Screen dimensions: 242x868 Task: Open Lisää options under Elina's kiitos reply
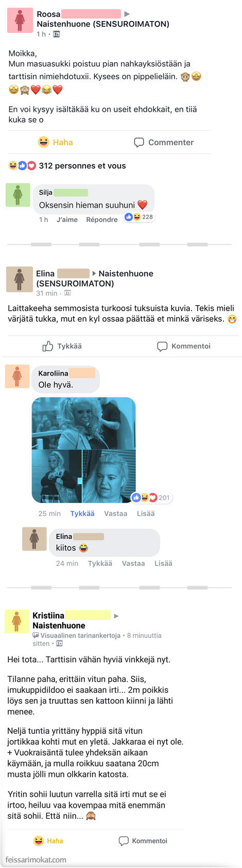[163, 563]
